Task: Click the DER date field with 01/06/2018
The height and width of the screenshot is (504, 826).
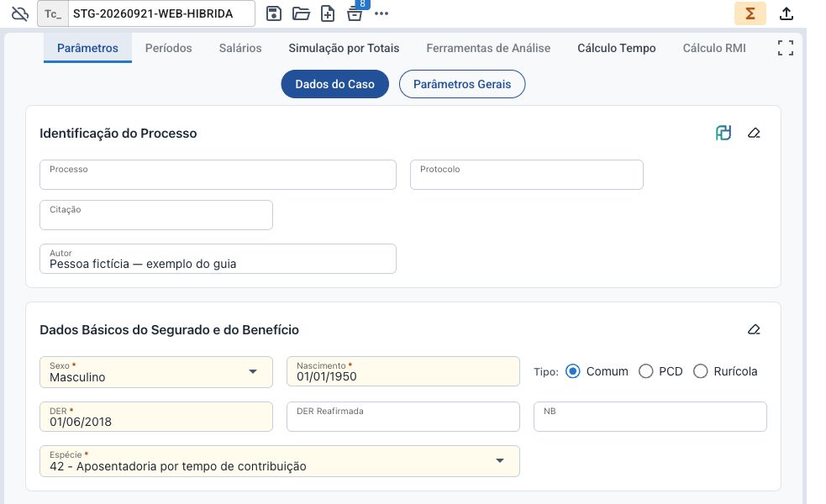Action: [156, 417]
